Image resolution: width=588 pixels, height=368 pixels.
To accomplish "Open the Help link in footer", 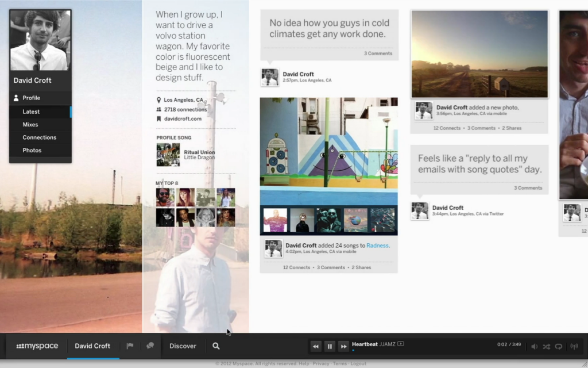I will (x=304, y=363).
